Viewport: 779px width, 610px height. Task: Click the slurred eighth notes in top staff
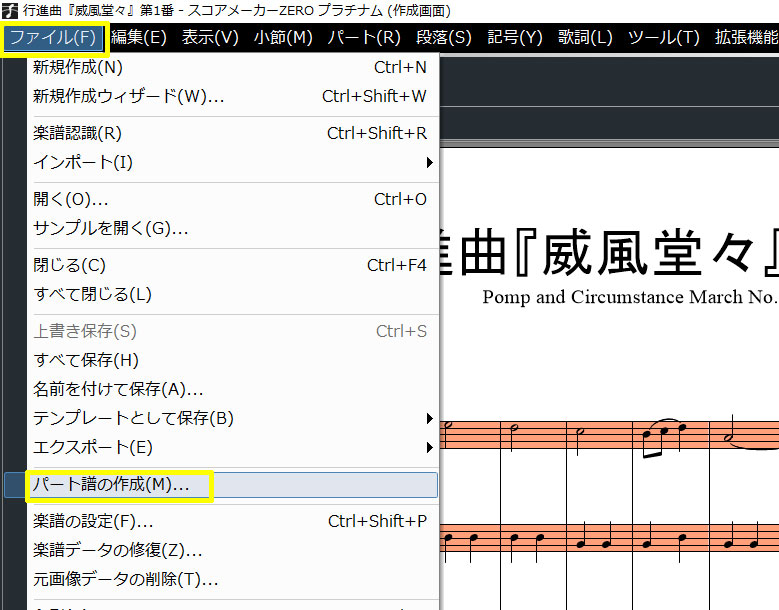click(x=665, y=437)
